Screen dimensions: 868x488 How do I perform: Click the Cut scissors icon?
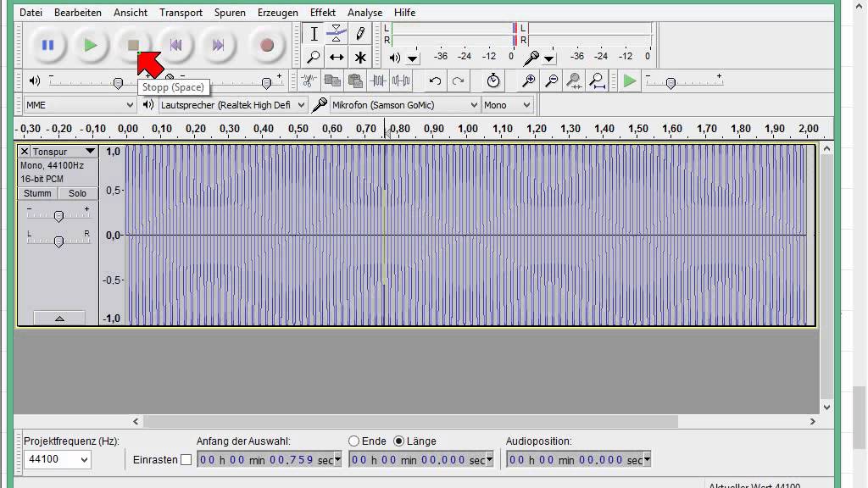tap(309, 80)
